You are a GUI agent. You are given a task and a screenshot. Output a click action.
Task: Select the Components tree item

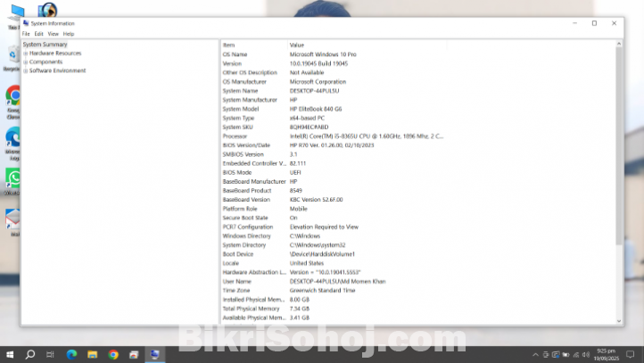[x=45, y=62]
